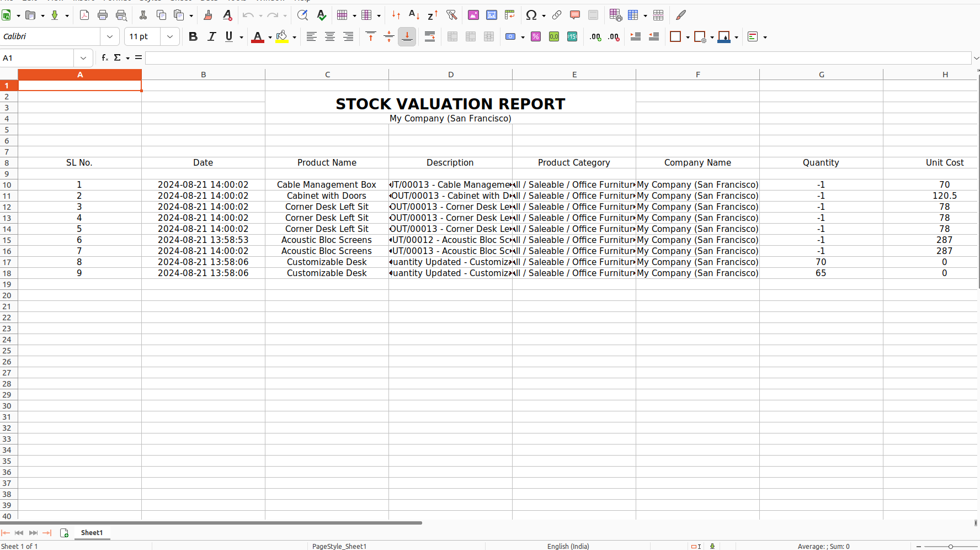Screen dimensions: 980x550
Task: Copy the selection to clipboard
Action: pos(161,15)
